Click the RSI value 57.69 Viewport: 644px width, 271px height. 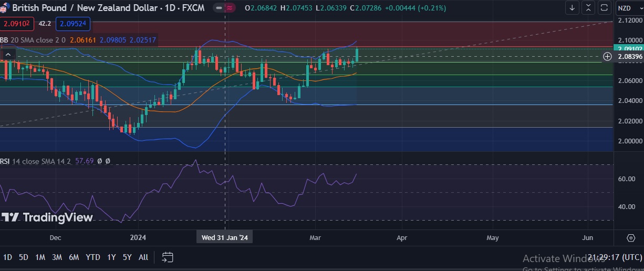click(x=85, y=161)
